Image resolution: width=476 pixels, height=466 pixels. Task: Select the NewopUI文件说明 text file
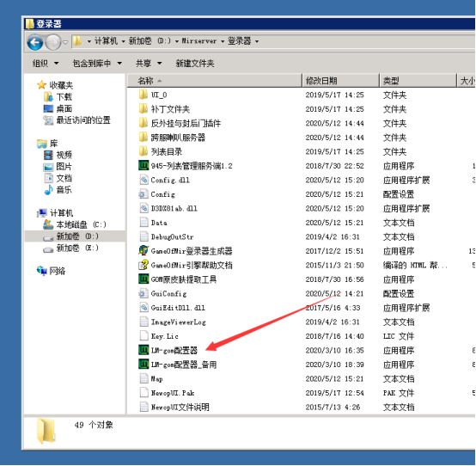pyautogui.click(x=174, y=408)
